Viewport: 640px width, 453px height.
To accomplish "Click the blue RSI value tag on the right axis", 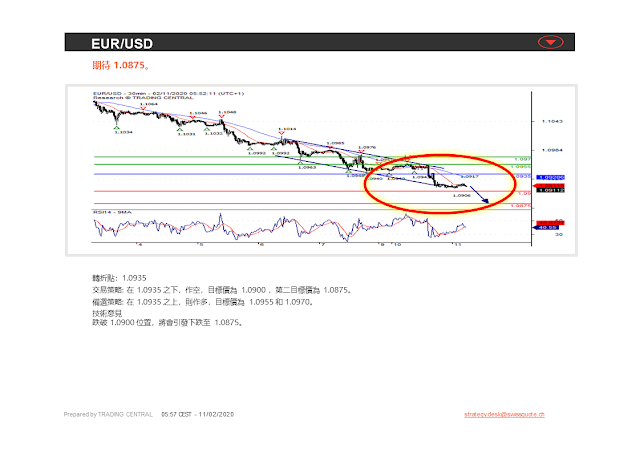I will coord(548,227).
